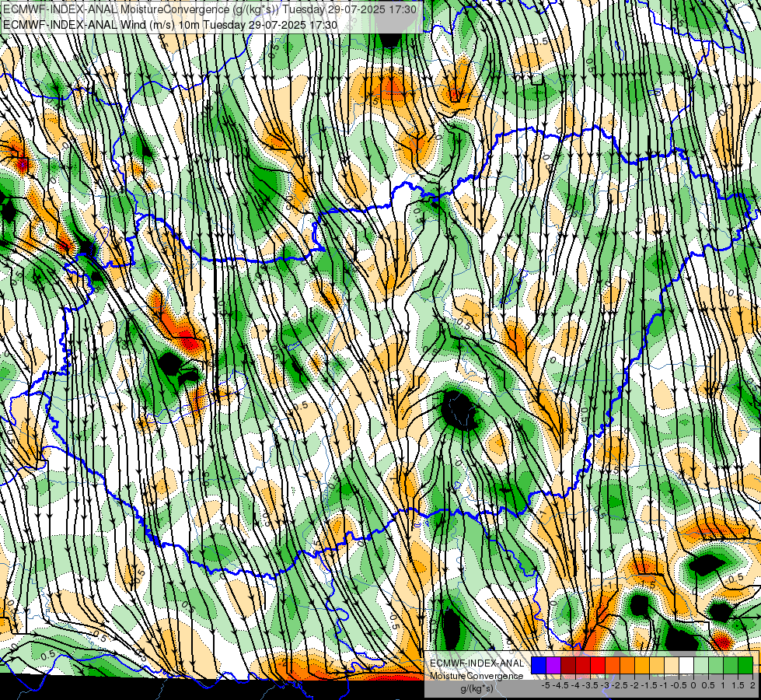The width and height of the screenshot is (761, 700).
Task: Click the '-3.5' legend tick value
Action: [590, 685]
